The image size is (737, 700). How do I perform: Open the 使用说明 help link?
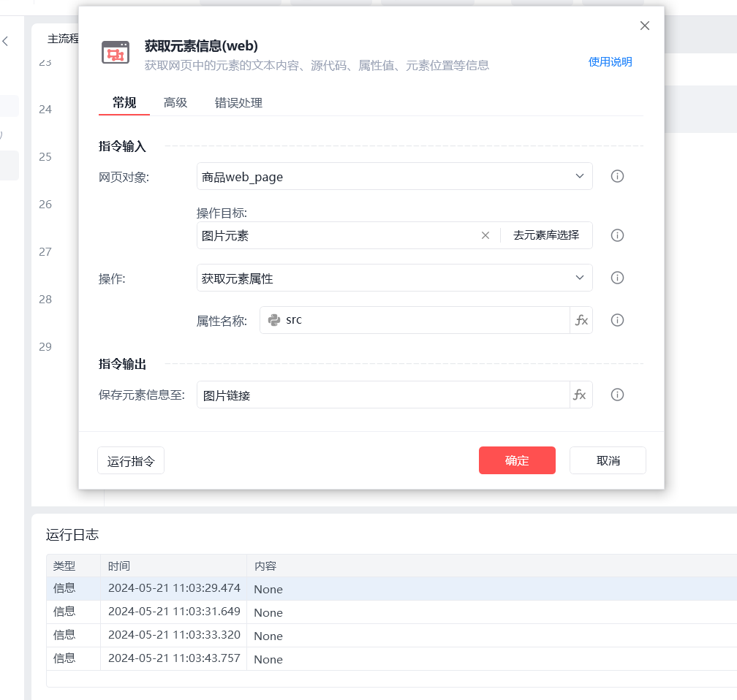click(x=610, y=62)
